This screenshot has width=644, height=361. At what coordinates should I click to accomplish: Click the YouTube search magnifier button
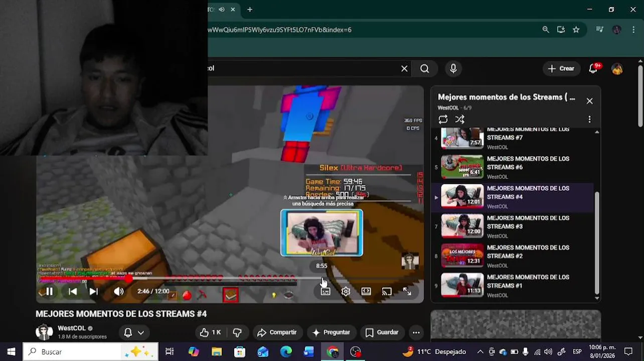425,69
